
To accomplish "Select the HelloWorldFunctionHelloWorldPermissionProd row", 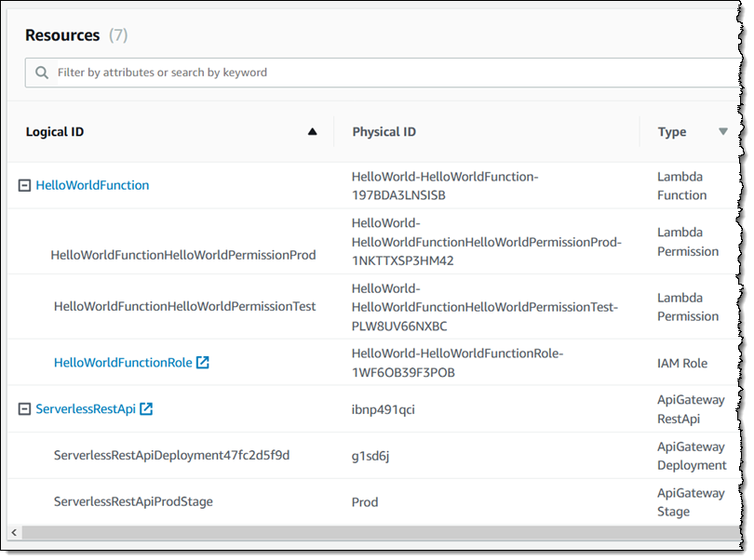I will point(183,255).
